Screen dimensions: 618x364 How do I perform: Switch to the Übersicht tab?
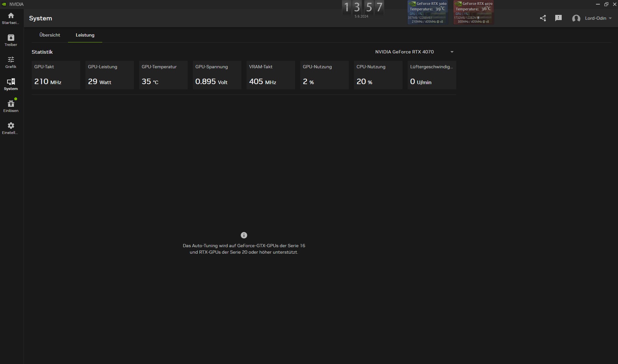(50, 35)
